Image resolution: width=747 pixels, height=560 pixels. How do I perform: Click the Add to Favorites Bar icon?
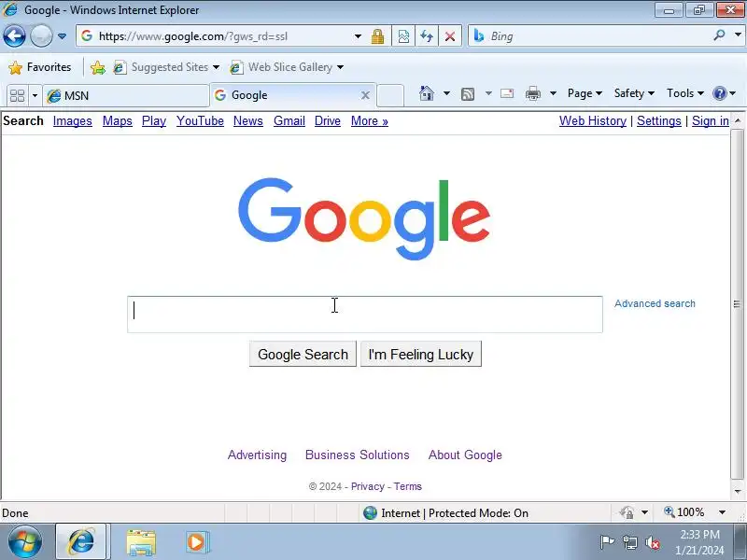pyautogui.click(x=98, y=67)
